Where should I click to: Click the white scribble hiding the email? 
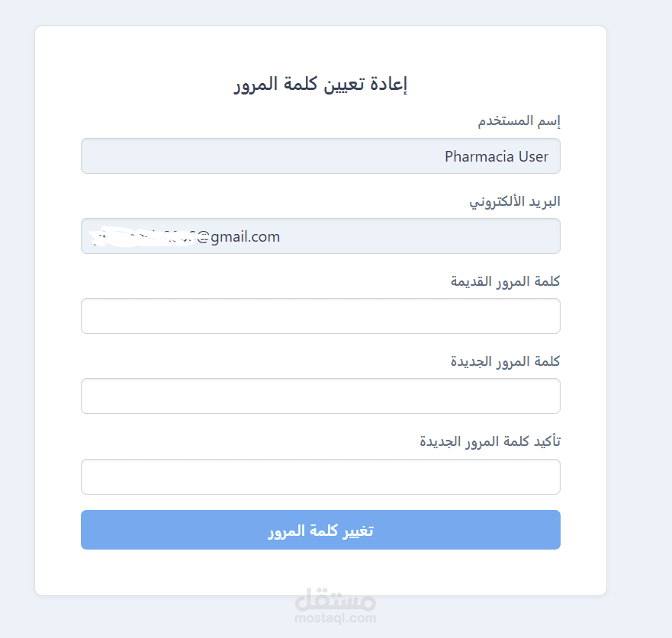tap(137, 237)
